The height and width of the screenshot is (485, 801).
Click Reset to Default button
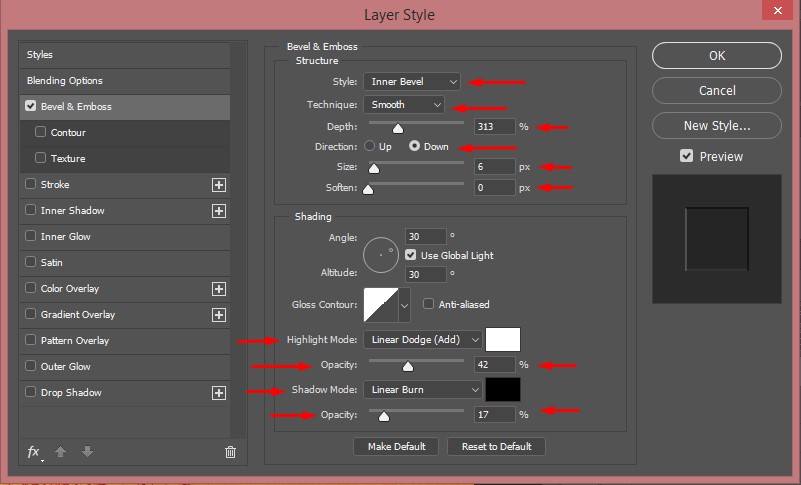pyautogui.click(x=497, y=447)
